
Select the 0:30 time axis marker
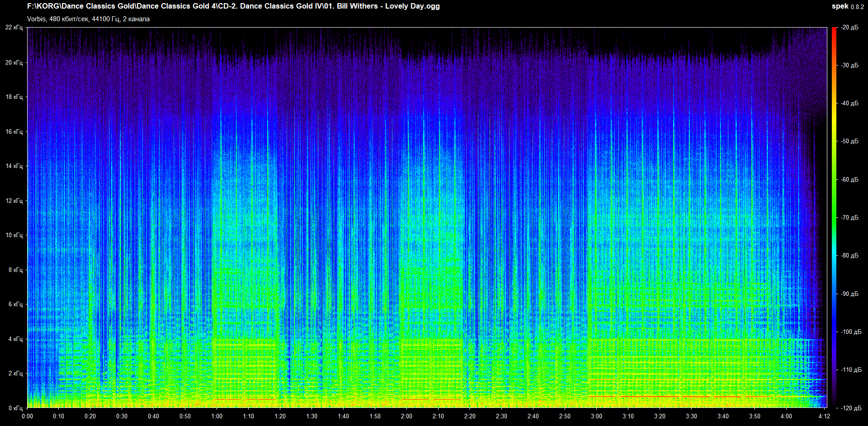122,416
